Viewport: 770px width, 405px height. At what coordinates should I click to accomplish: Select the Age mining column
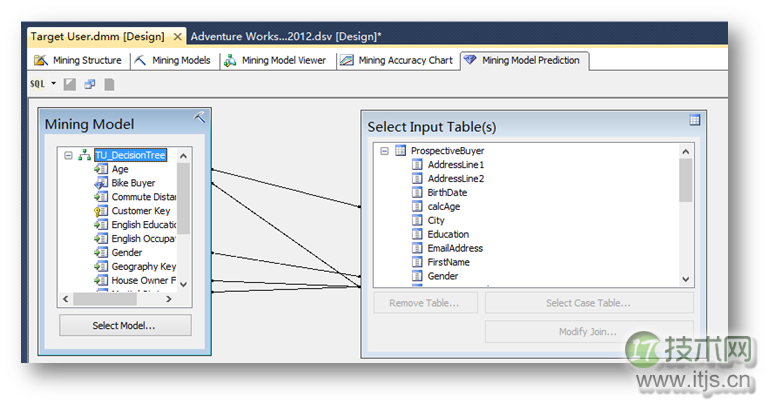[120, 169]
